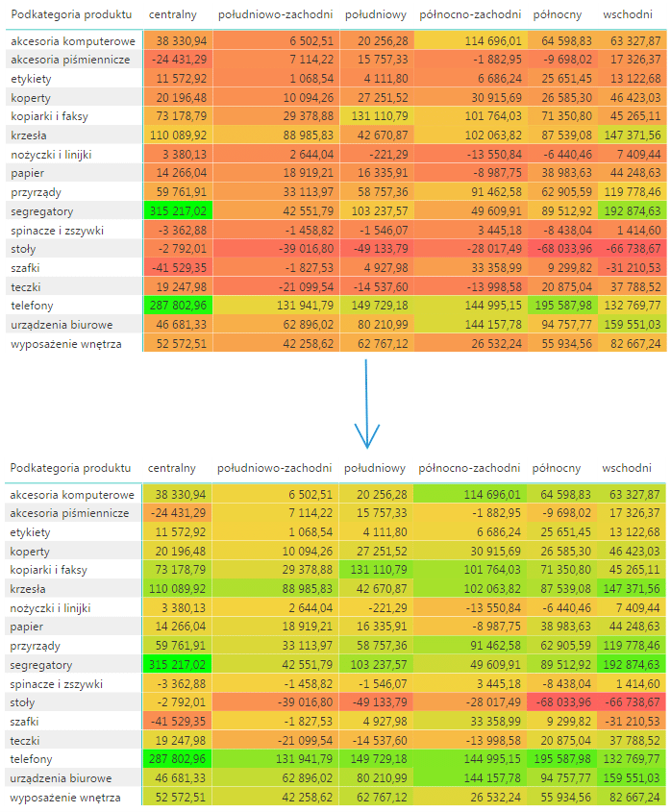671x812 pixels.
Task: Select the -49 133,79 cell in upper table
Action: click(376, 250)
